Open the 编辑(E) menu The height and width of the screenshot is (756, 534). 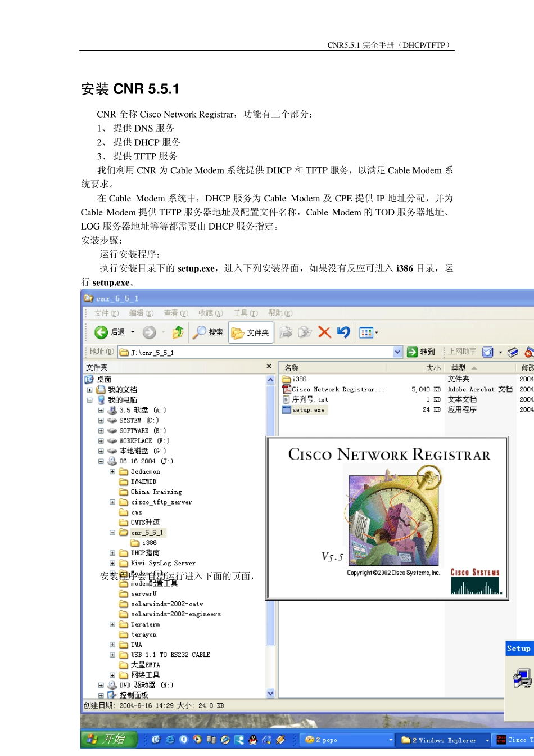click(141, 313)
